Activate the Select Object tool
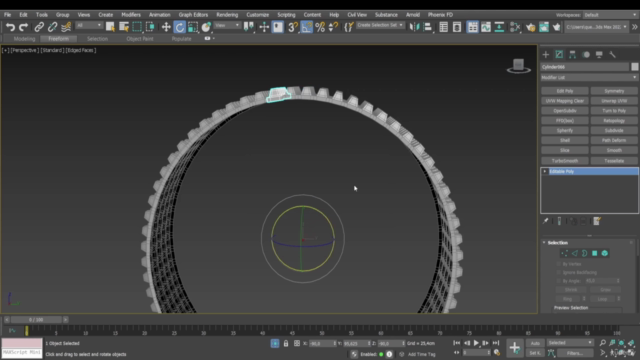Viewport: 640px width, 360px height. (x=110, y=27)
